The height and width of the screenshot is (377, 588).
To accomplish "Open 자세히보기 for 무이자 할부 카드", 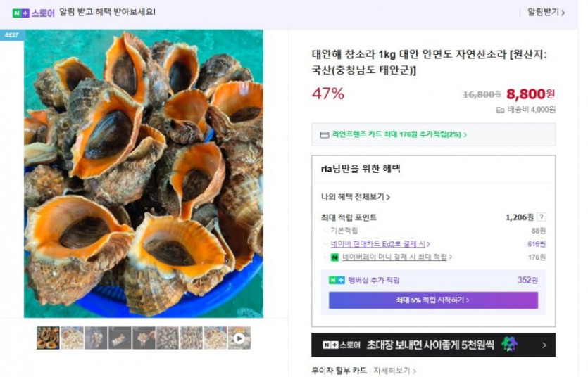I will click(394, 371).
